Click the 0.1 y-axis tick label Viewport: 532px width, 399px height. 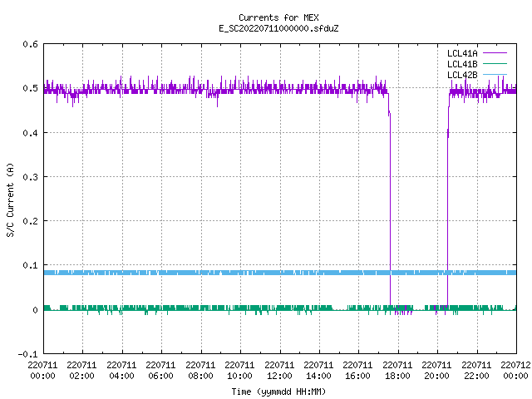30,265
